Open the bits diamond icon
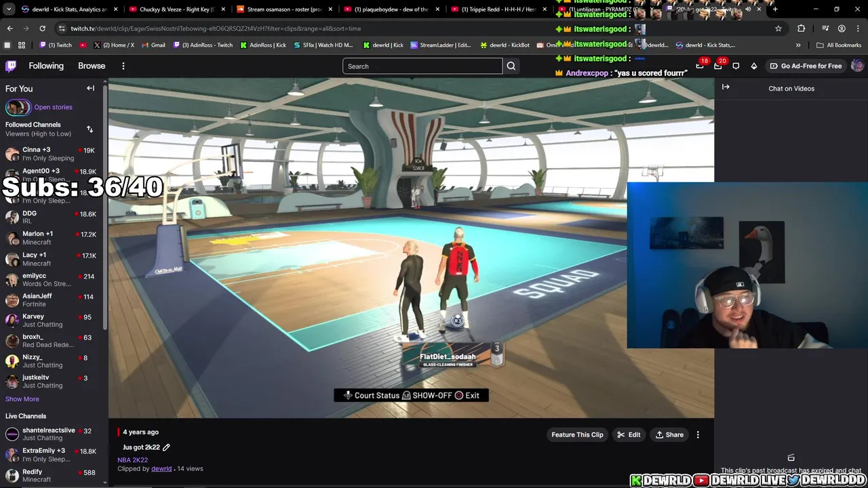The height and width of the screenshot is (488, 868). point(753,66)
